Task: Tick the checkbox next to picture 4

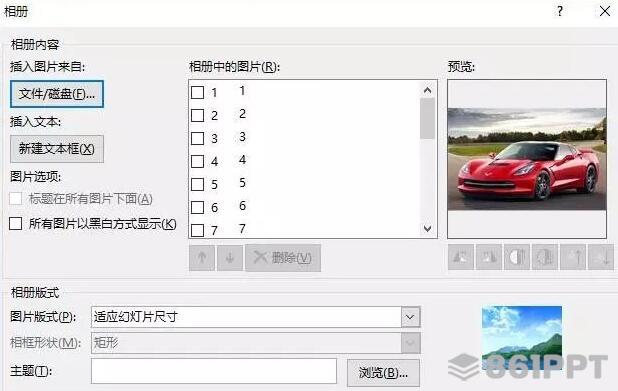Action: pyautogui.click(x=197, y=161)
